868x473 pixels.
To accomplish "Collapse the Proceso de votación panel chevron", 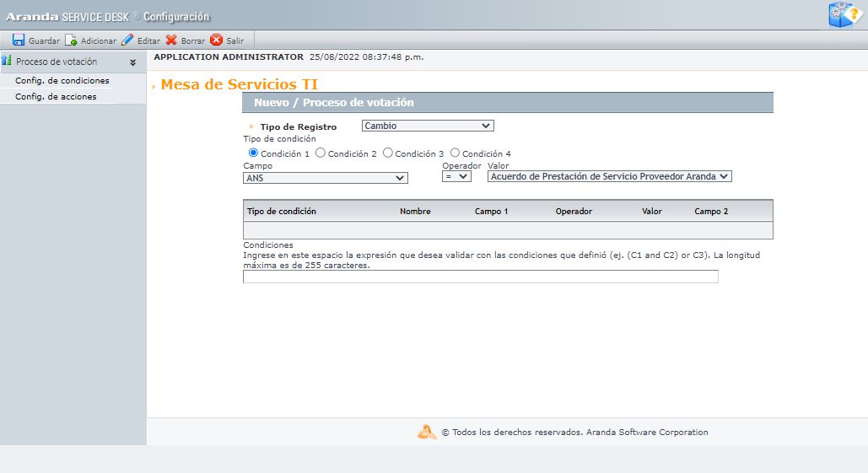I will [133, 62].
